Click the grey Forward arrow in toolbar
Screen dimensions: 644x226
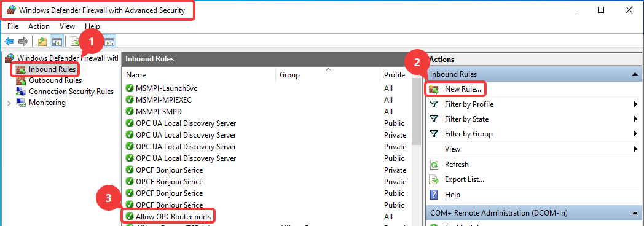[23, 41]
